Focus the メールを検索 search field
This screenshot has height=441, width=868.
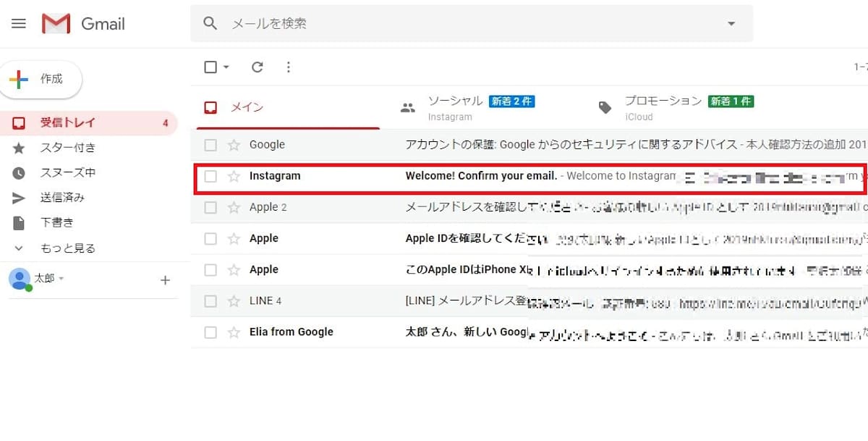[470, 23]
